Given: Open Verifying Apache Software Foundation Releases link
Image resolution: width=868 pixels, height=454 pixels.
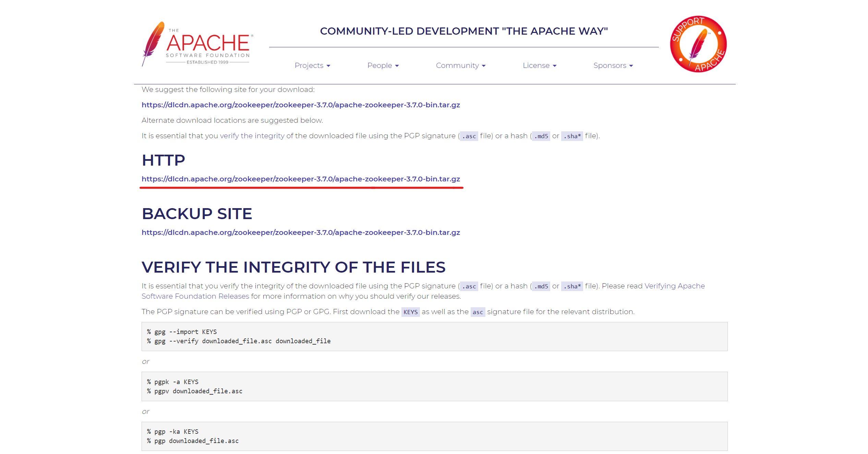Looking at the screenshot, I should point(674,286).
